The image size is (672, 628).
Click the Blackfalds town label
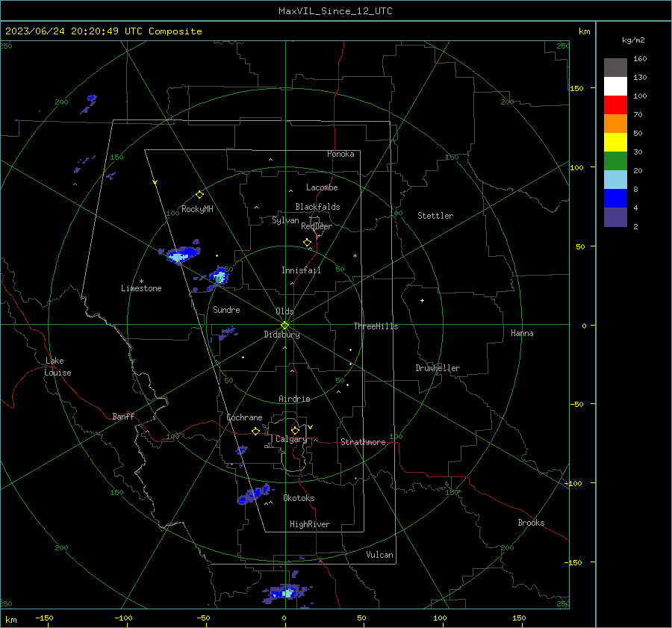(x=317, y=207)
